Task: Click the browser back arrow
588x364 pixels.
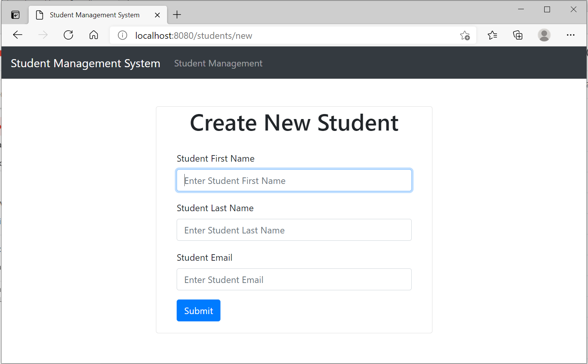Action: click(x=18, y=35)
